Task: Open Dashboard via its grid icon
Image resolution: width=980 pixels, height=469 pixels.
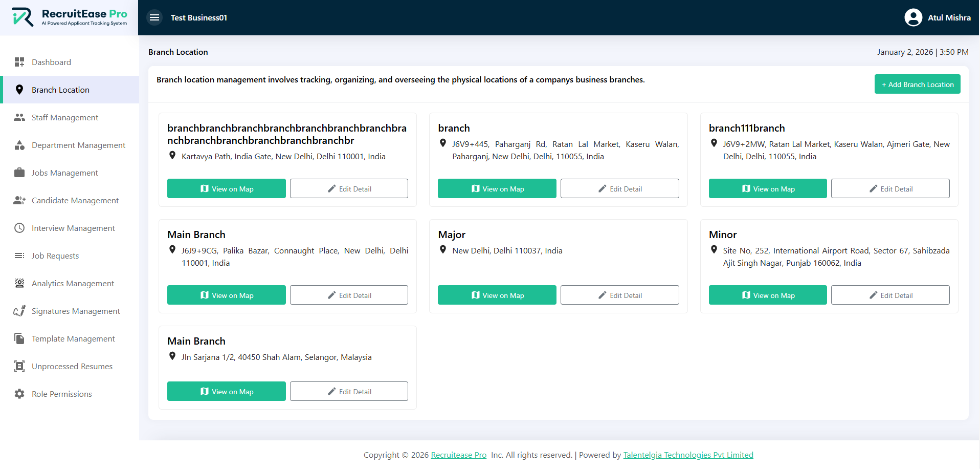Action: (x=19, y=62)
